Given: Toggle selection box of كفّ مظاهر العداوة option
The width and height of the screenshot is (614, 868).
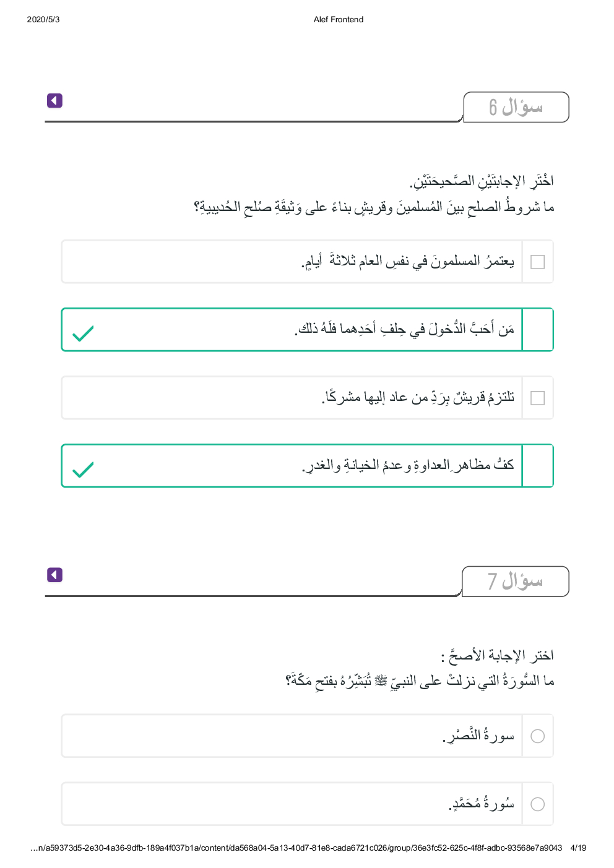Looking at the screenshot, I should pos(538,466).
